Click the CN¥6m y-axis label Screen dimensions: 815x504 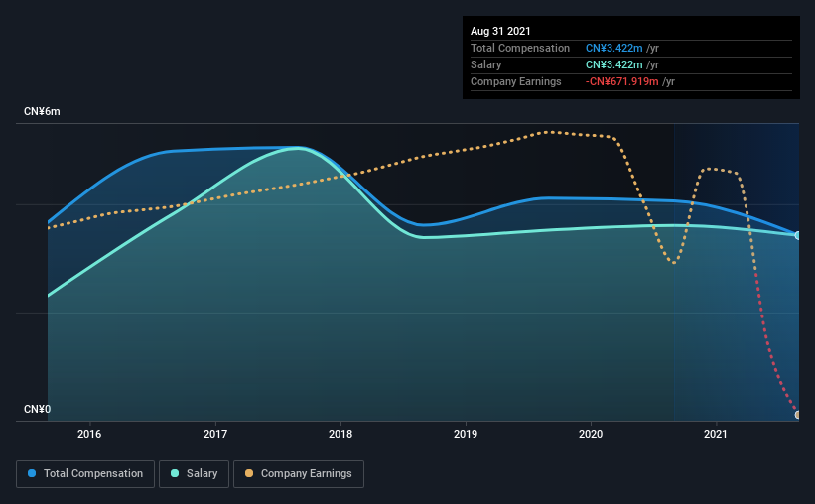tap(42, 112)
